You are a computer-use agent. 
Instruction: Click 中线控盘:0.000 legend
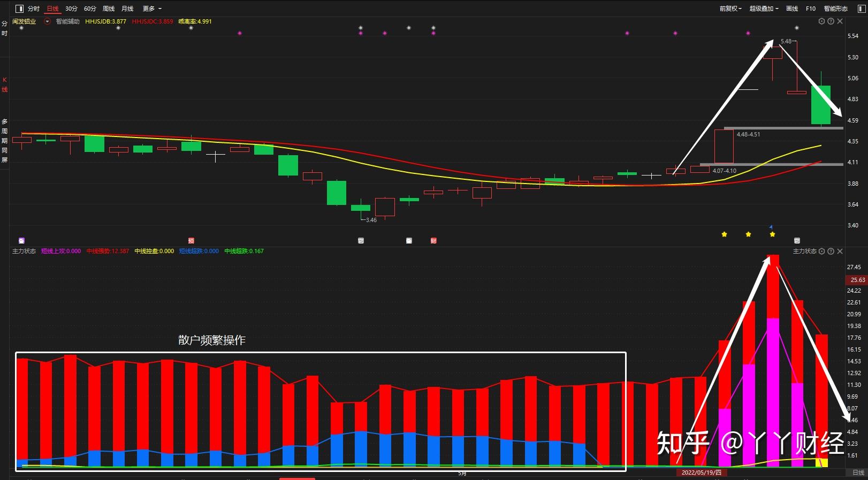coord(154,251)
